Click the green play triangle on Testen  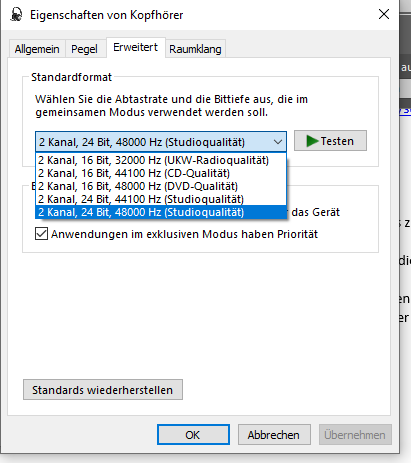(x=312, y=141)
